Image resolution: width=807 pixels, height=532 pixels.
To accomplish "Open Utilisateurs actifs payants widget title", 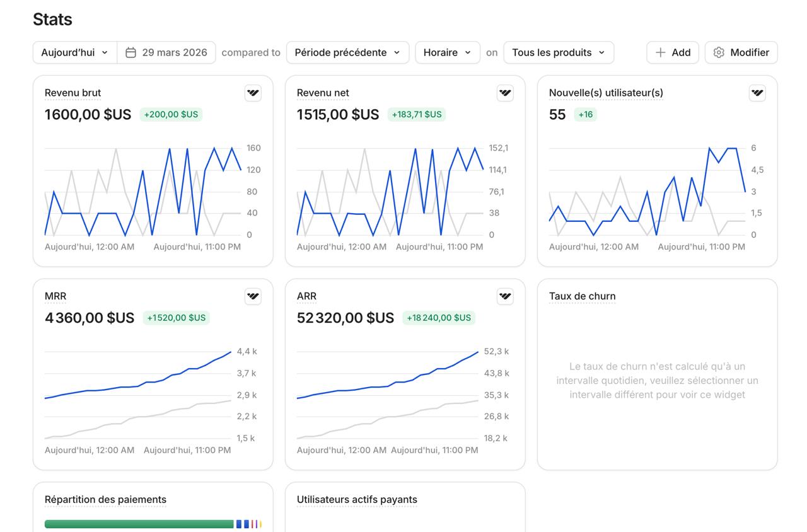I will tap(357, 500).
